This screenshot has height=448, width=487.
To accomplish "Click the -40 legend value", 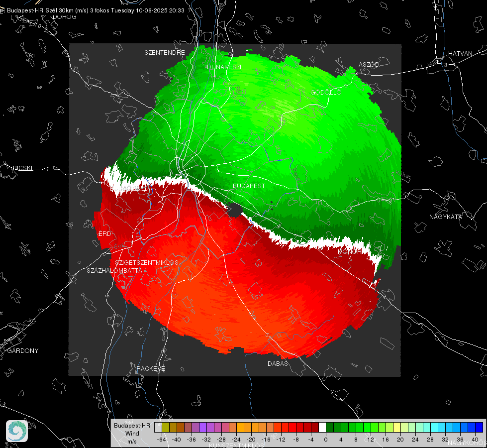I will point(177,440).
